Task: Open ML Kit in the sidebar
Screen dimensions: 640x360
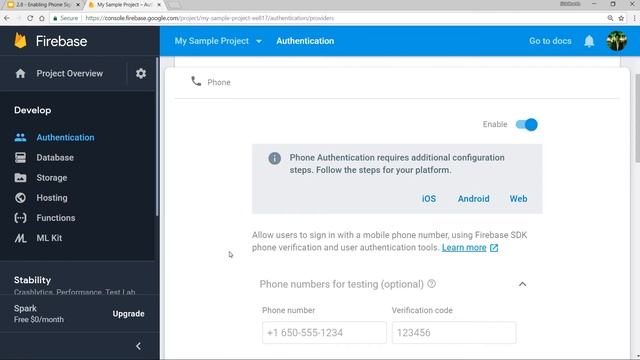Action: [x=49, y=238]
